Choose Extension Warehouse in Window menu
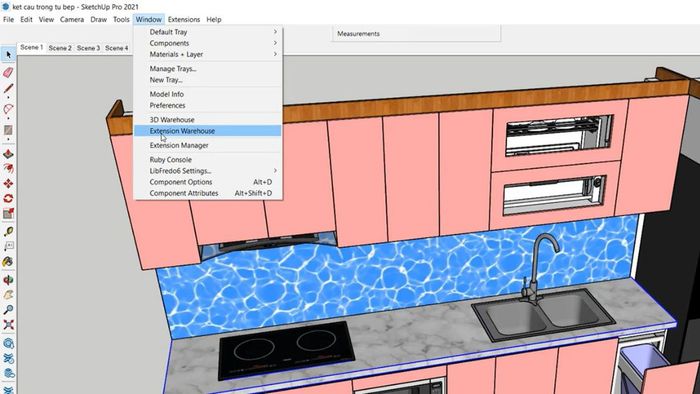700x394 pixels. pyautogui.click(x=208, y=131)
